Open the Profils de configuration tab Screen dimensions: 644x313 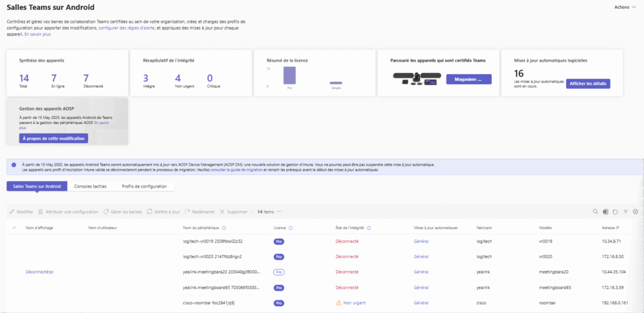pos(144,186)
